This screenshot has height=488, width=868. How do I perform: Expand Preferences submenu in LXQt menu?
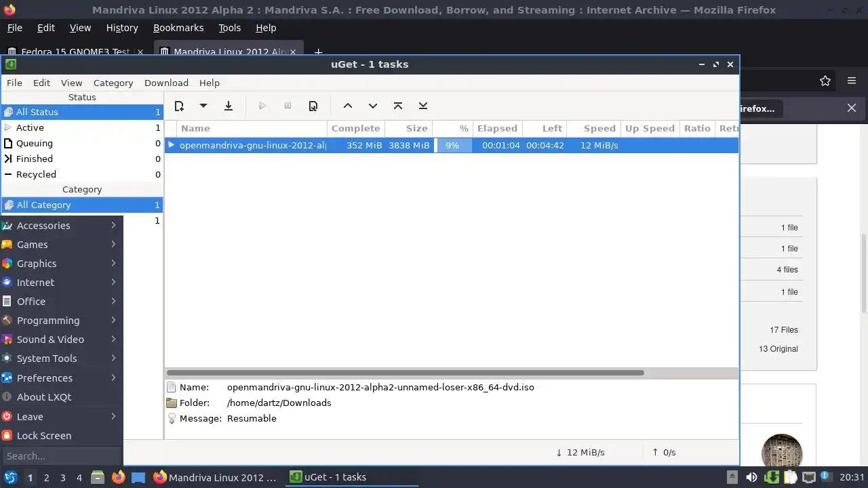click(x=62, y=378)
